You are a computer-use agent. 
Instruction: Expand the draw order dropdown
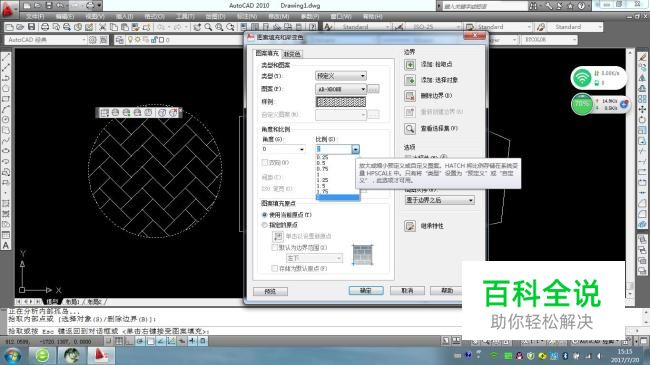(x=439, y=200)
